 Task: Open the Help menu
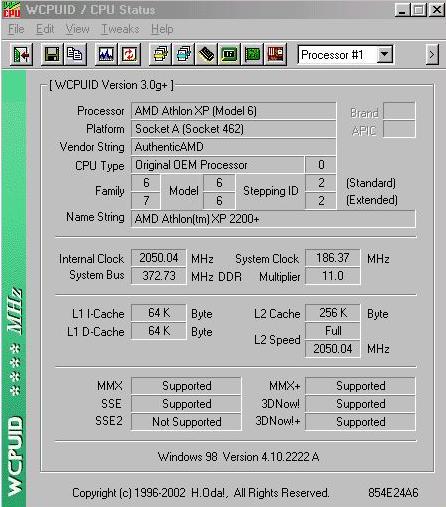point(162,29)
